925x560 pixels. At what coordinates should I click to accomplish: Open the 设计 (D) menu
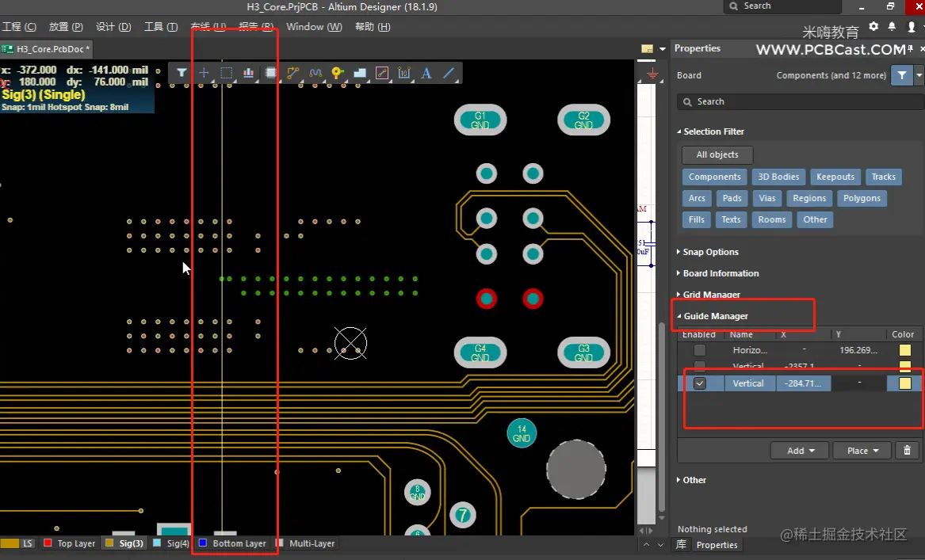(x=113, y=27)
